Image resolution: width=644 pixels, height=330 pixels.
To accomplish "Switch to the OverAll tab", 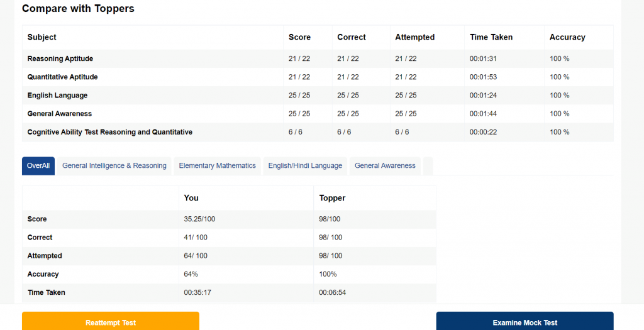I will pos(38,166).
